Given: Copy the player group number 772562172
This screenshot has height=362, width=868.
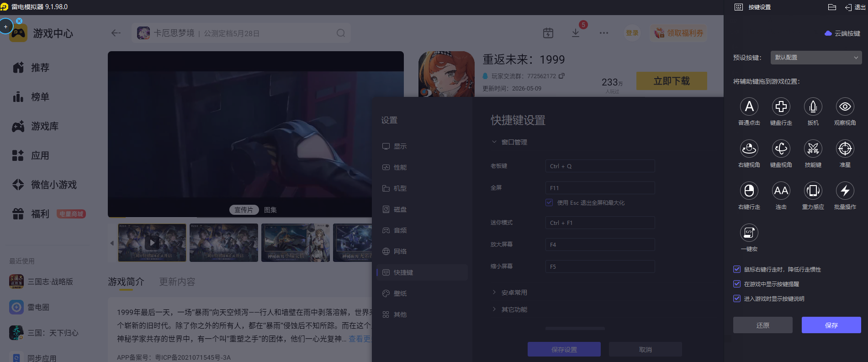Looking at the screenshot, I should (x=561, y=76).
